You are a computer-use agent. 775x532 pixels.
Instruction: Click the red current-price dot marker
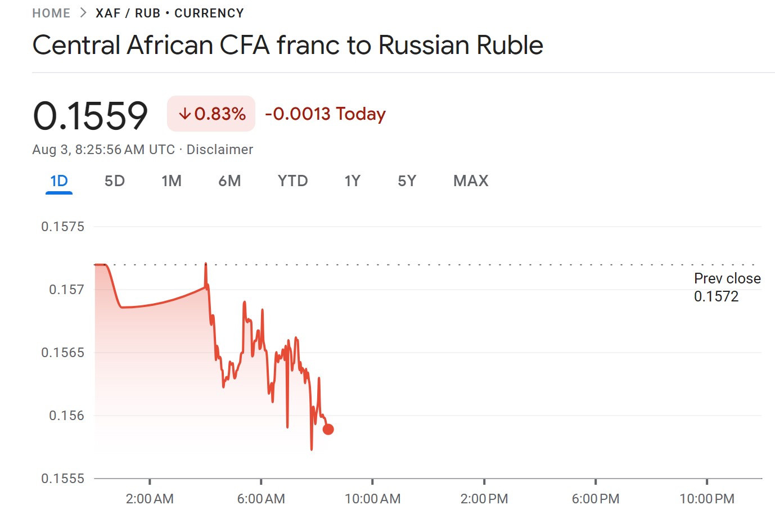click(328, 429)
